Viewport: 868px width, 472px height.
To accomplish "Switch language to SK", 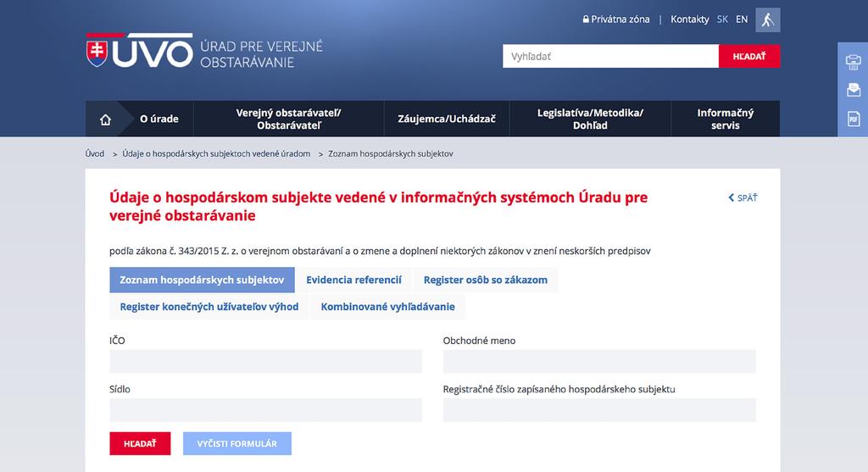I will coord(722,19).
